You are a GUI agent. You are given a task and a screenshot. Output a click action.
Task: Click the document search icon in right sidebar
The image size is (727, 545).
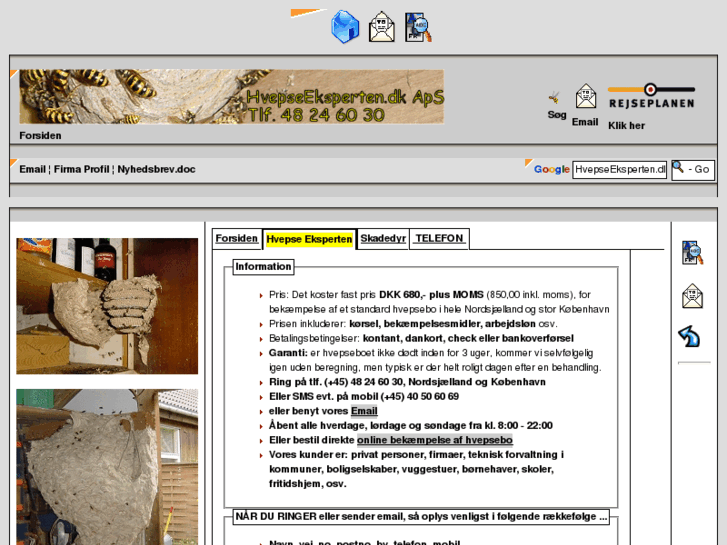point(692,253)
